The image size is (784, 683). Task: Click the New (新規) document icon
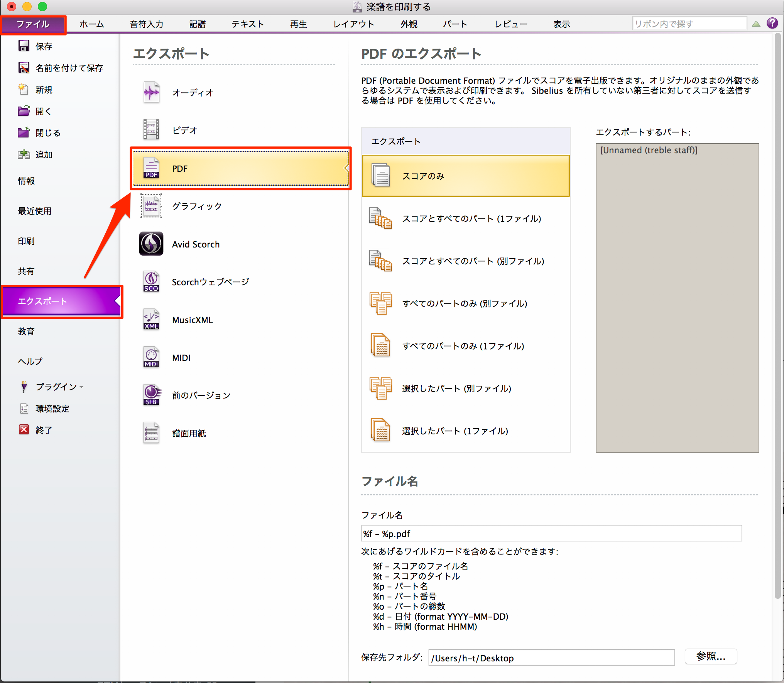click(24, 89)
